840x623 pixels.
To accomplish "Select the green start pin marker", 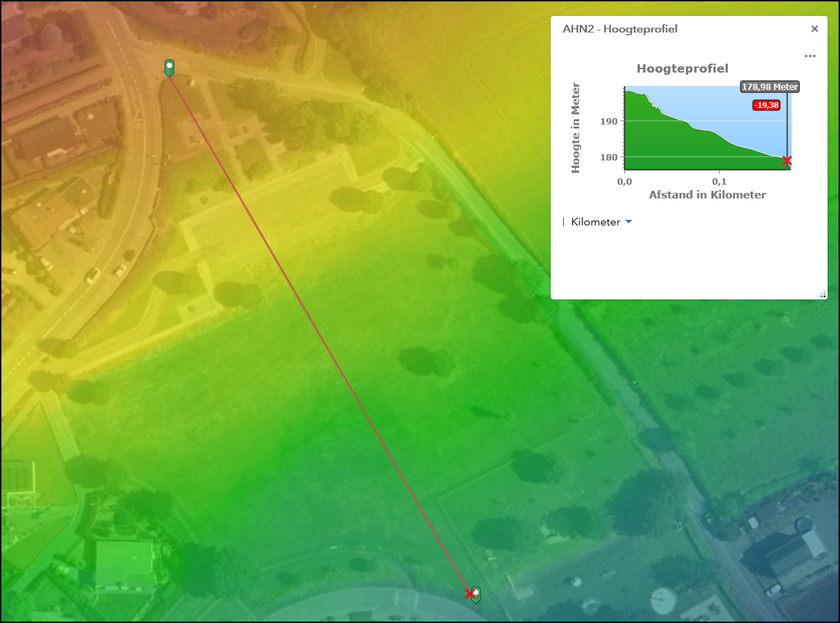I will [x=170, y=67].
